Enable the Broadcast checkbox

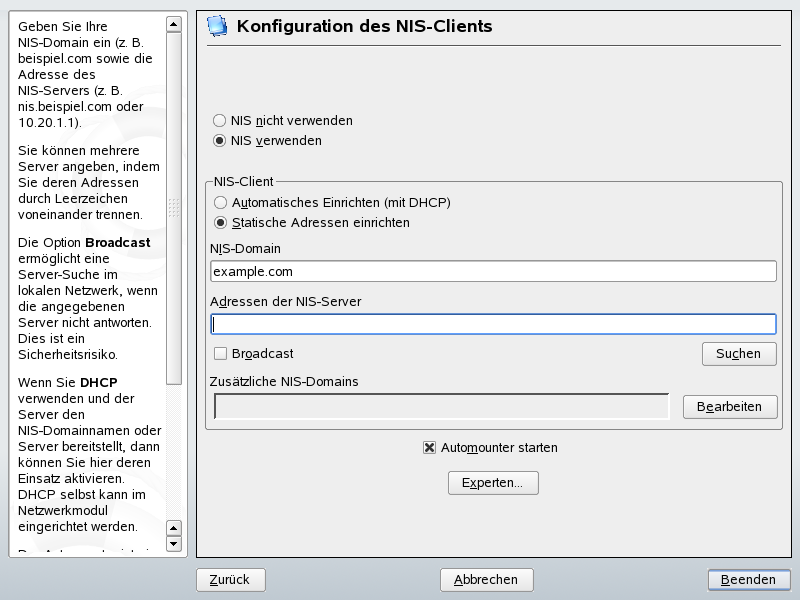click(x=221, y=353)
